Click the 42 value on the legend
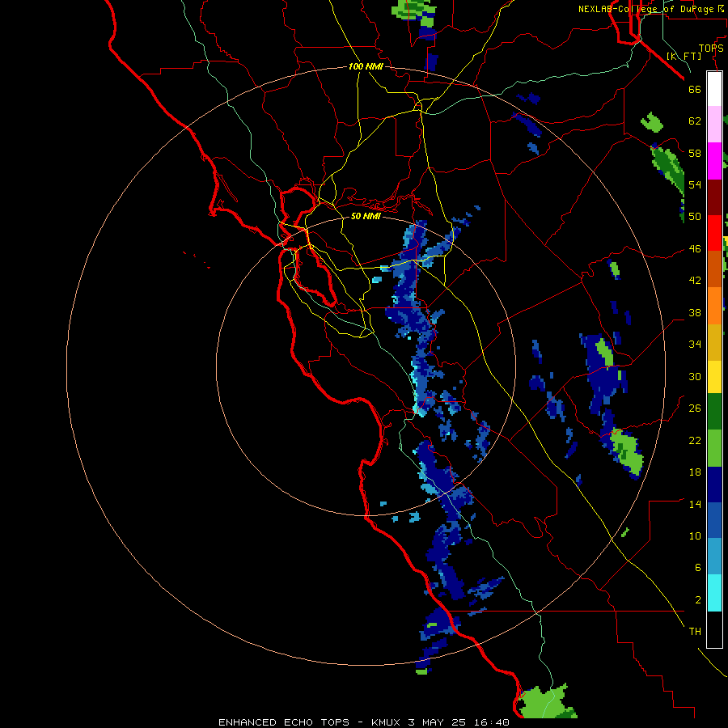The image size is (728, 728). click(x=695, y=281)
